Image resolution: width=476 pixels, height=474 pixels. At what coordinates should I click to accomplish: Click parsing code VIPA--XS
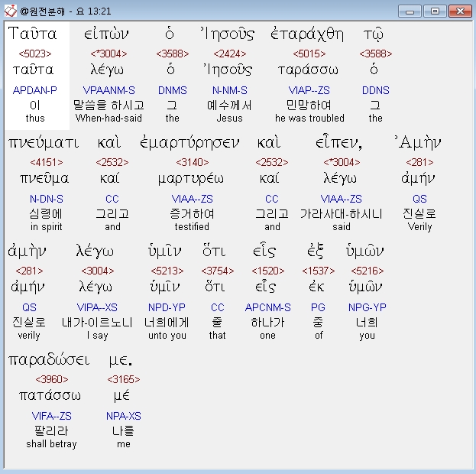97,307
